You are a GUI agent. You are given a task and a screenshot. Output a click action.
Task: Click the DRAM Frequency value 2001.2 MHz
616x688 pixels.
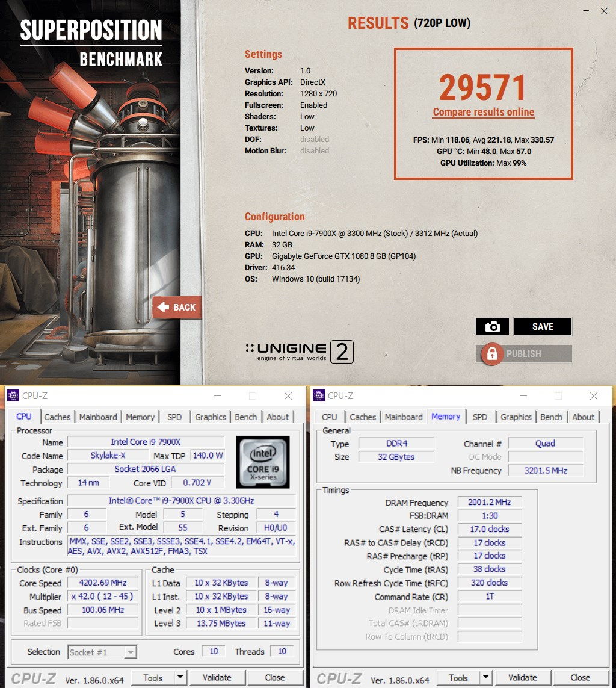tap(489, 503)
